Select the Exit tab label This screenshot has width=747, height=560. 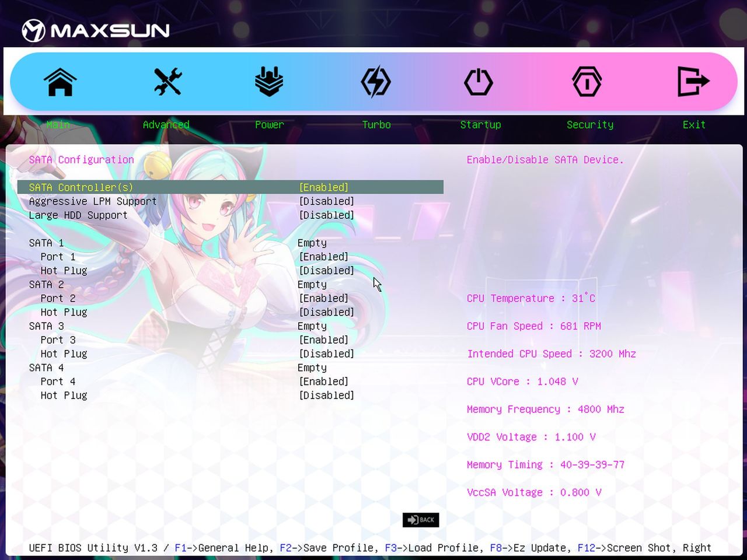(x=694, y=125)
